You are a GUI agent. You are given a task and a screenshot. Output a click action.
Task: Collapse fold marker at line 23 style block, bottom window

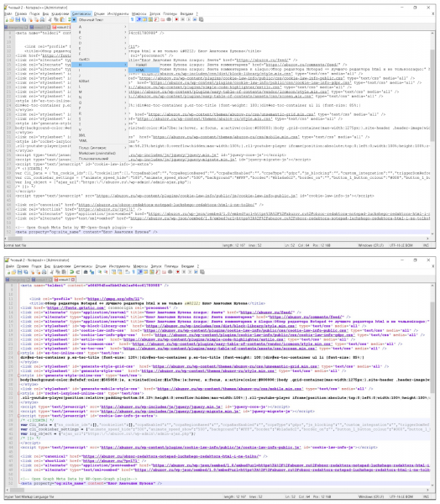[18, 353]
